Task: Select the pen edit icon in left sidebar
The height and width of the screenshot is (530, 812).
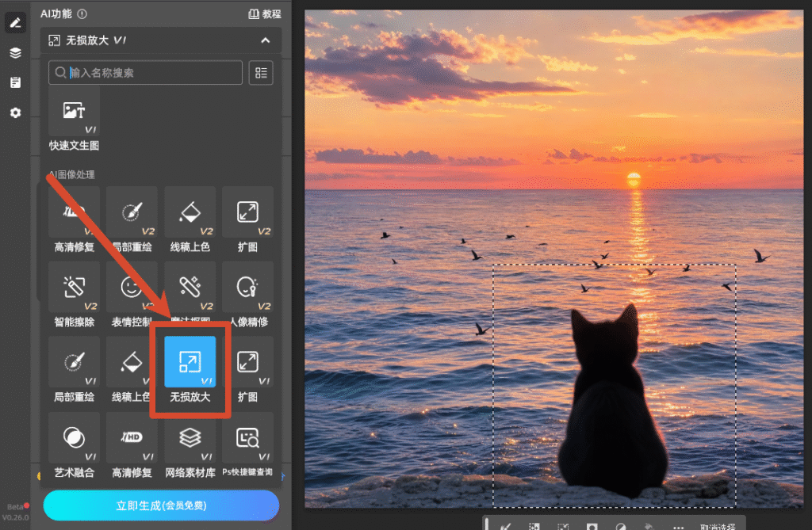Action: tap(15, 23)
